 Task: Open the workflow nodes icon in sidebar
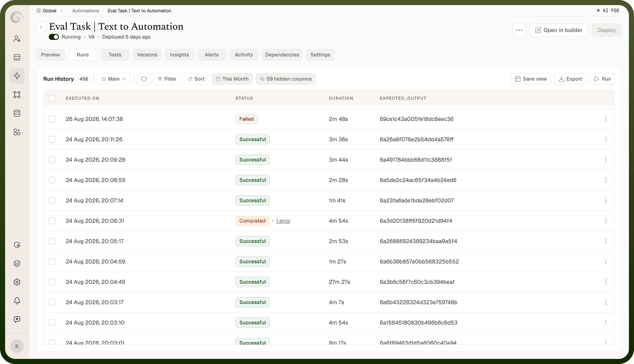pos(17,95)
